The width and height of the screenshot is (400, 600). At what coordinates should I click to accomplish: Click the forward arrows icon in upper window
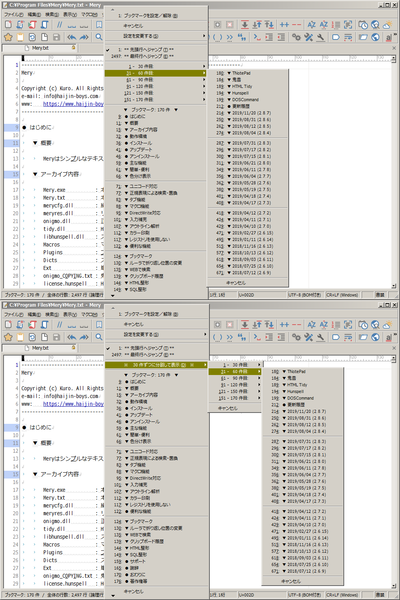pyautogui.click(x=84, y=37)
